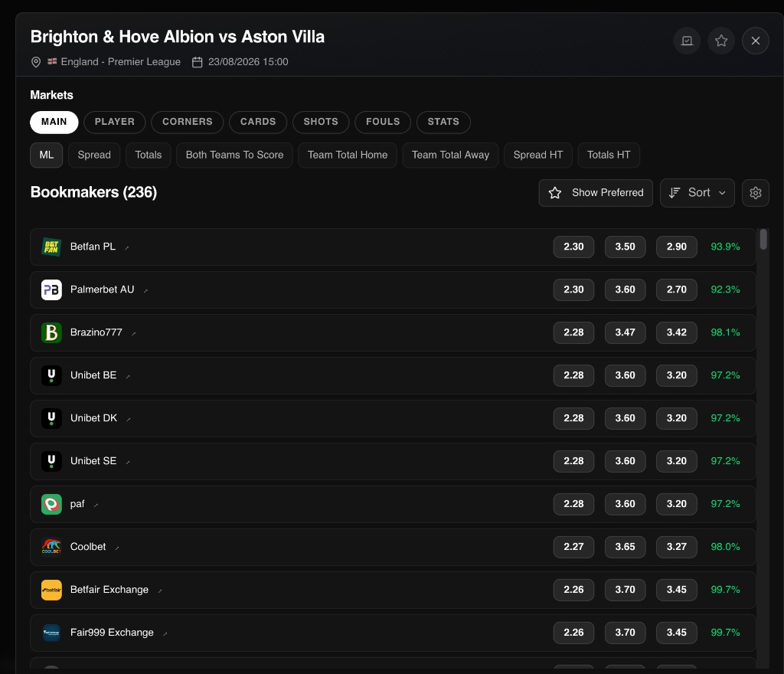784x674 pixels.
Task: Click the Unibet DK logo icon
Action: (51, 418)
